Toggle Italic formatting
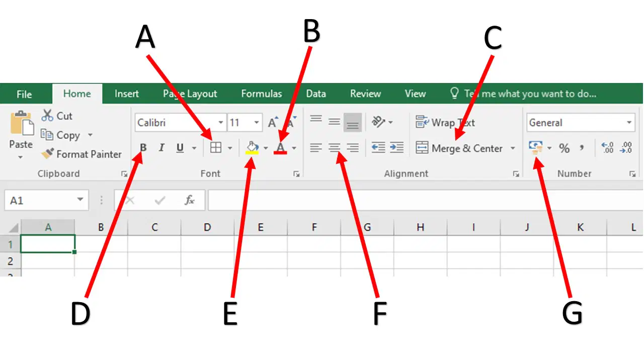The width and height of the screenshot is (644, 362). (162, 148)
